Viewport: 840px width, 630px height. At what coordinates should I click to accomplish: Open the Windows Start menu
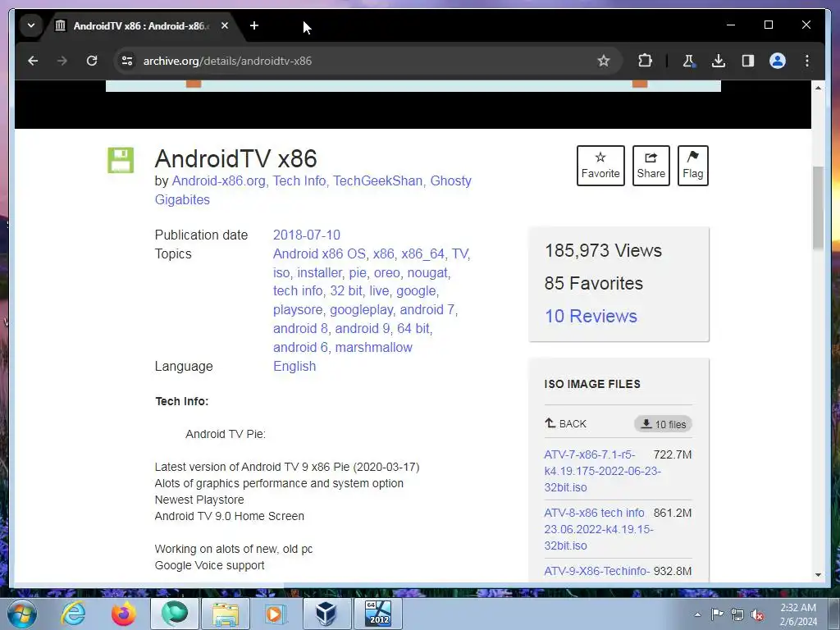pyautogui.click(x=22, y=614)
